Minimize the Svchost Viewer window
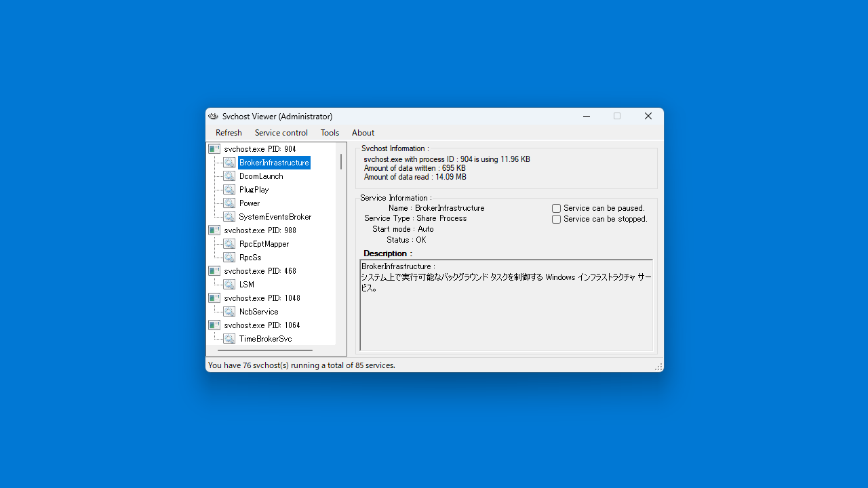868x488 pixels. 587,117
